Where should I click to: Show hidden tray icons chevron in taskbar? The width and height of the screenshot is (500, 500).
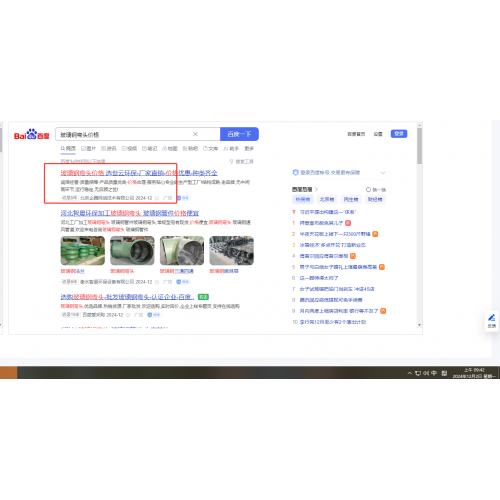click(x=410, y=373)
